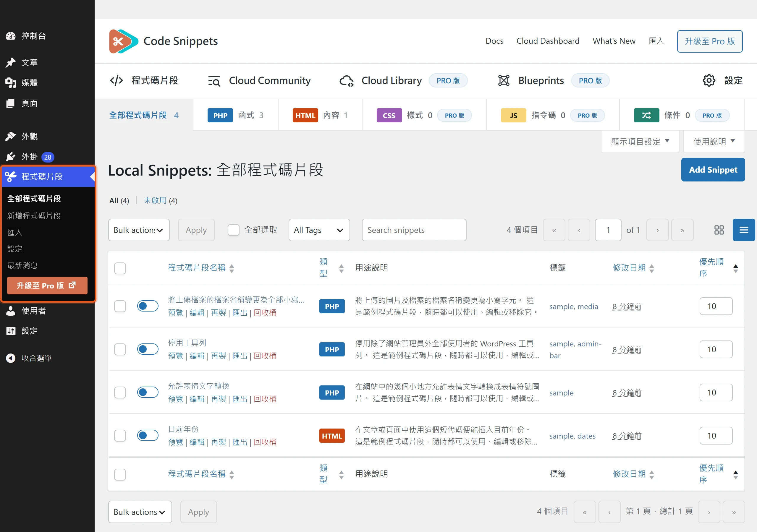Viewport: 757px width, 532px height.
Task: Click the shuffle icon in 條件 tab
Action: tap(646, 115)
